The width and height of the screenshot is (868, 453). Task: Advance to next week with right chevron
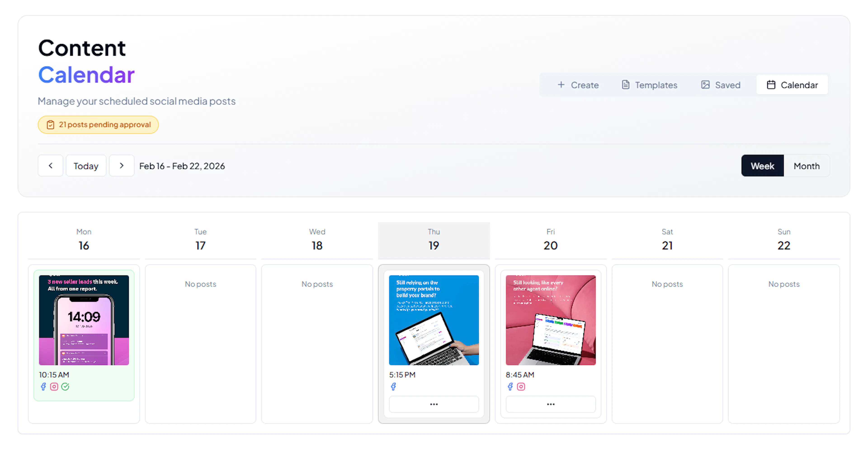122,166
